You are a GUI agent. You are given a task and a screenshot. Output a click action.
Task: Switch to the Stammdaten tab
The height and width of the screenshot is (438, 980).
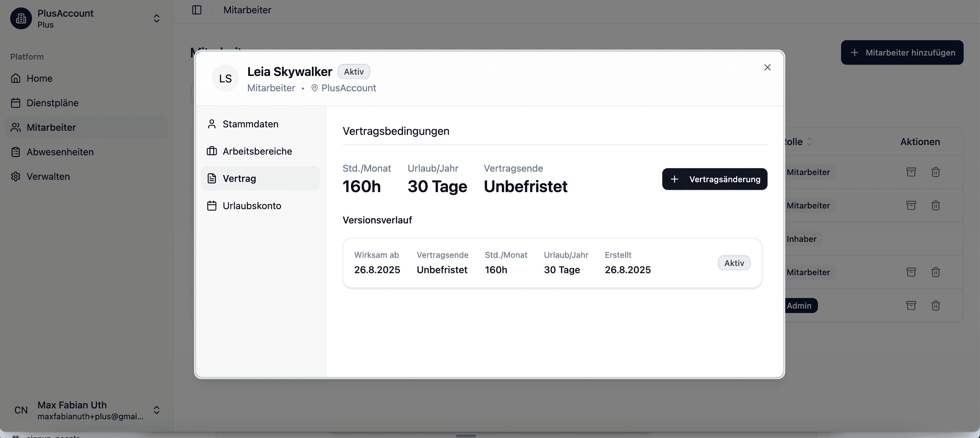click(x=250, y=124)
